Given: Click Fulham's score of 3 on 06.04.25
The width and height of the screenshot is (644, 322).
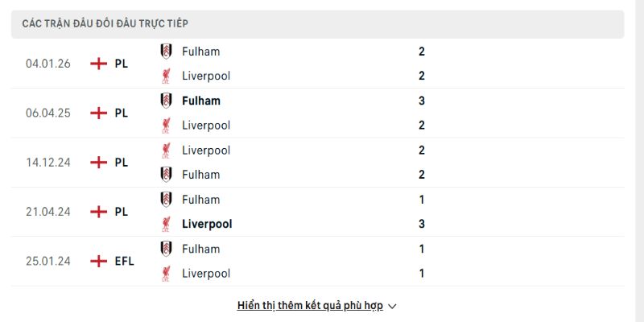Looking at the screenshot, I should click(422, 101).
